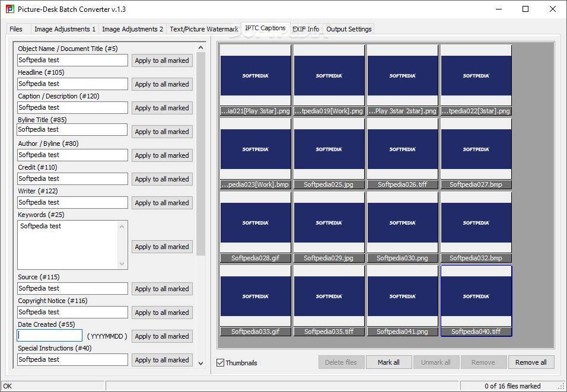The image size is (567, 392).
Task: Select the Softpedia040.tiff thumbnail
Action: coord(476,301)
